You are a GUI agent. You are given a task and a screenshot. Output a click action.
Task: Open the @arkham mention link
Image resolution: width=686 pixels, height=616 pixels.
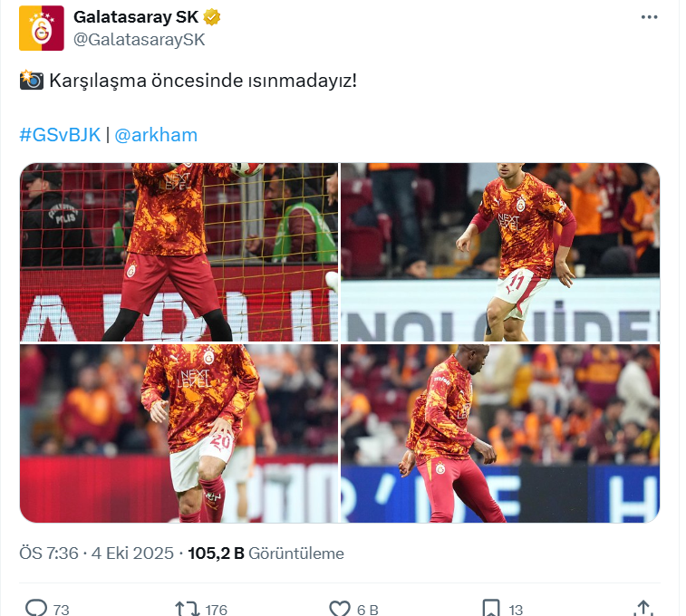156,135
